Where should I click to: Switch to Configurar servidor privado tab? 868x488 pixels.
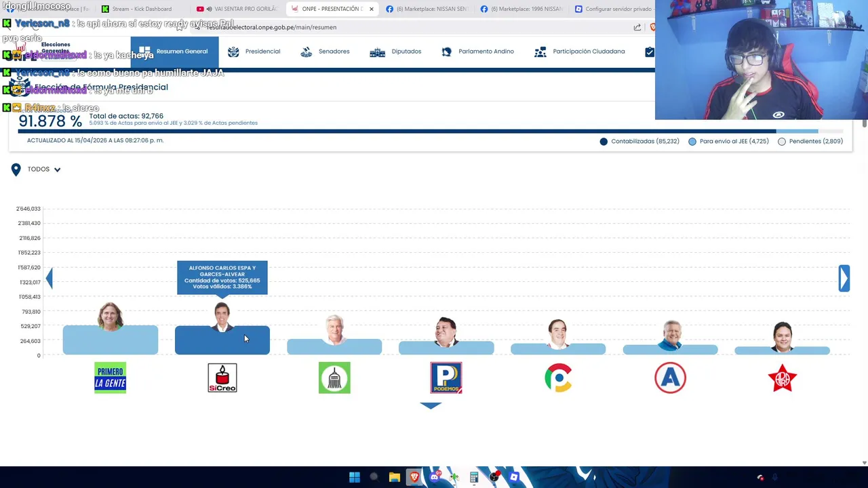[613, 9]
